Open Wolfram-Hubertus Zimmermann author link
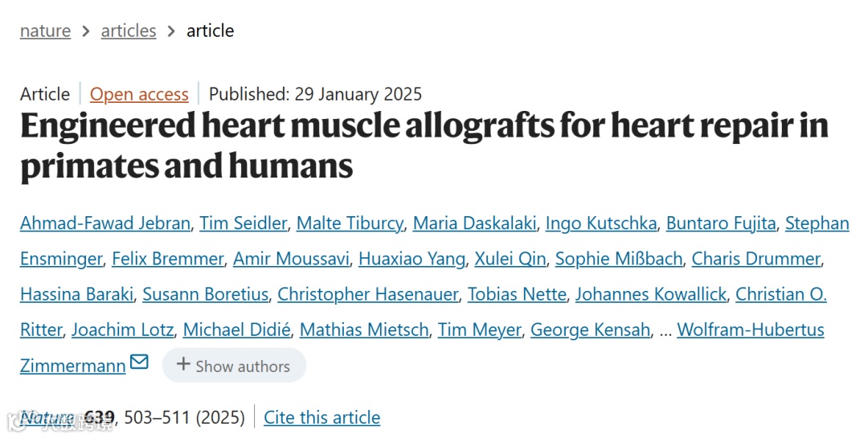 (750, 330)
